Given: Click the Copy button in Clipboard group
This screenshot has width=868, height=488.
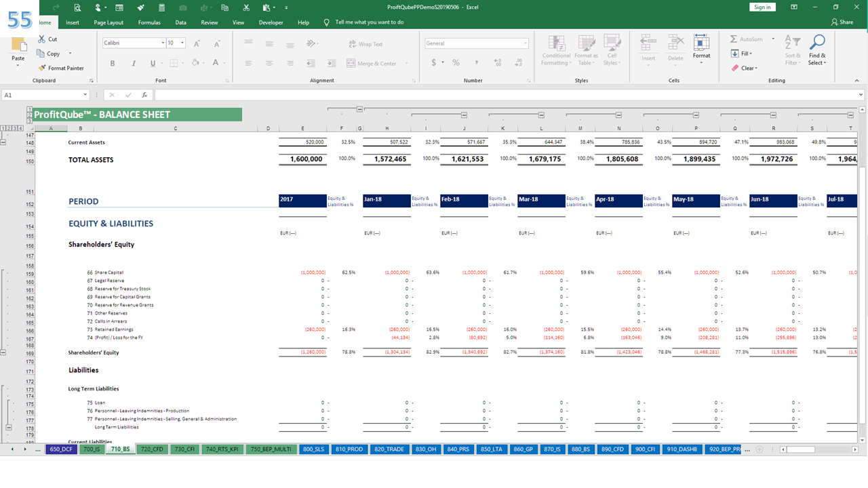Looking at the screenshot, I should pyautogui.click(x=49, y=54).
